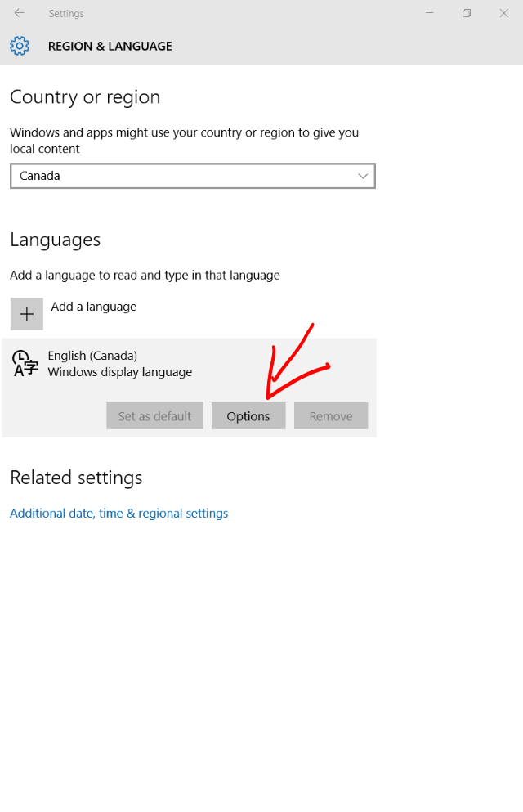Minimize the Settings window
The height and width of the screenshot is (812, 523).
click(429, 13)
